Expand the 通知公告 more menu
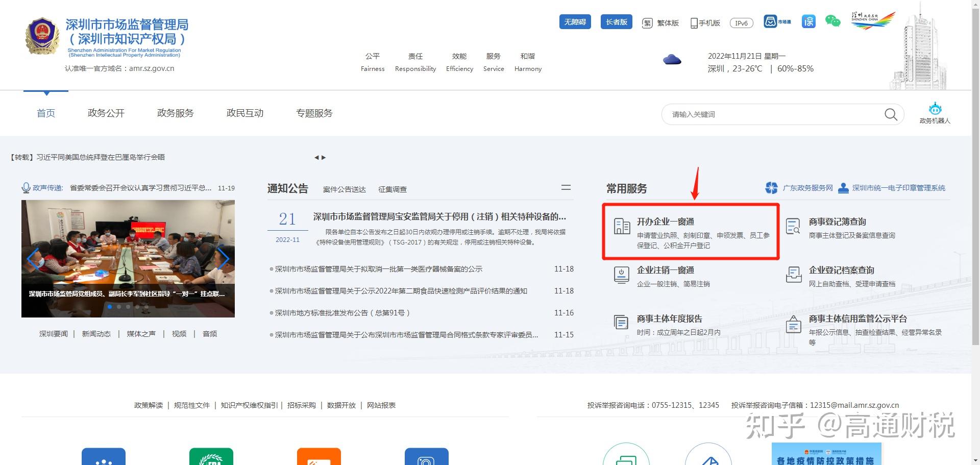Screen dimensions: 980x465 (x=566, y=188)
